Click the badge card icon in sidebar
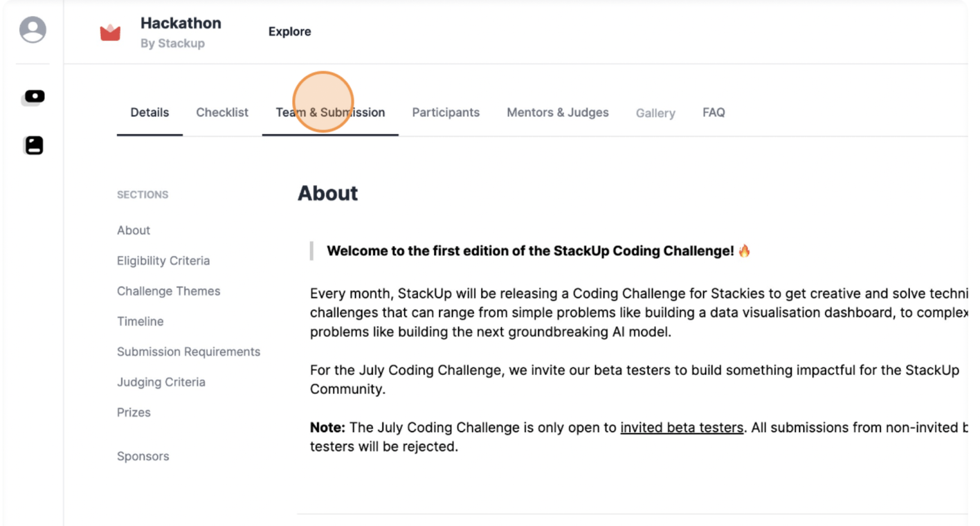Screen dimensions: 980x526 [34, 146]
